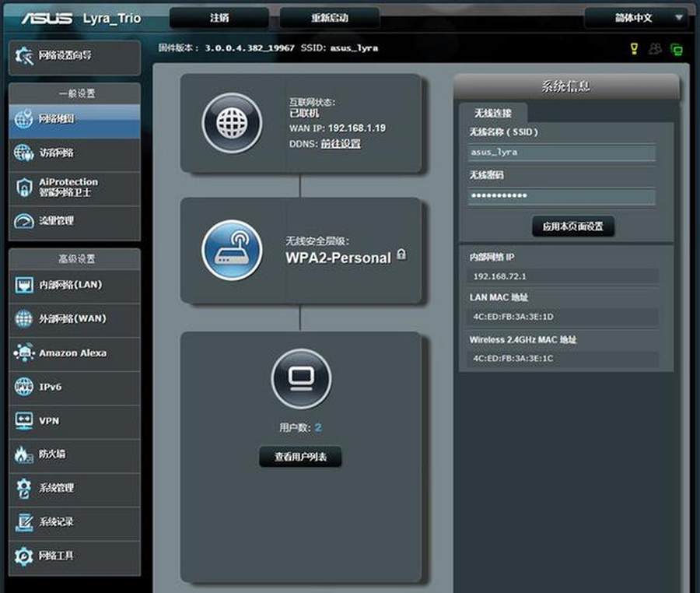This screenshot has width=700, height=593.
Task: Click the green network status icon
Action: [x=676, y=49]
